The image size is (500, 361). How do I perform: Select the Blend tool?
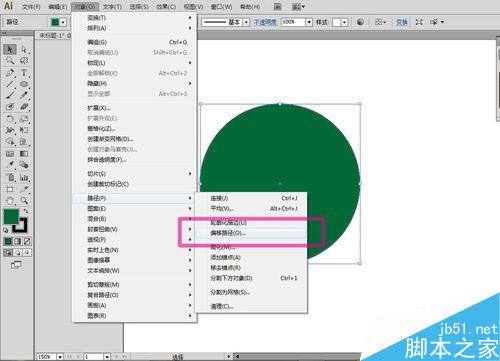click(x=24, y=165)
